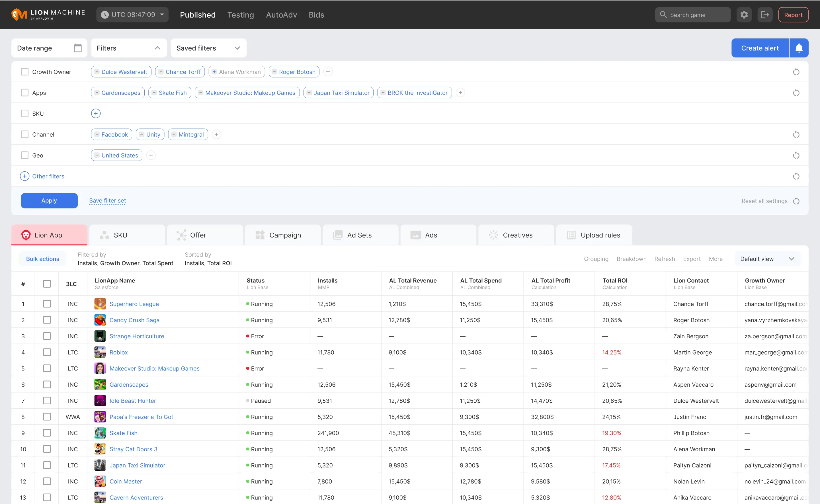The width and height of the screenshot is (820, 504).
Task: Reset the Geo filter row
Action: point(796,155)
